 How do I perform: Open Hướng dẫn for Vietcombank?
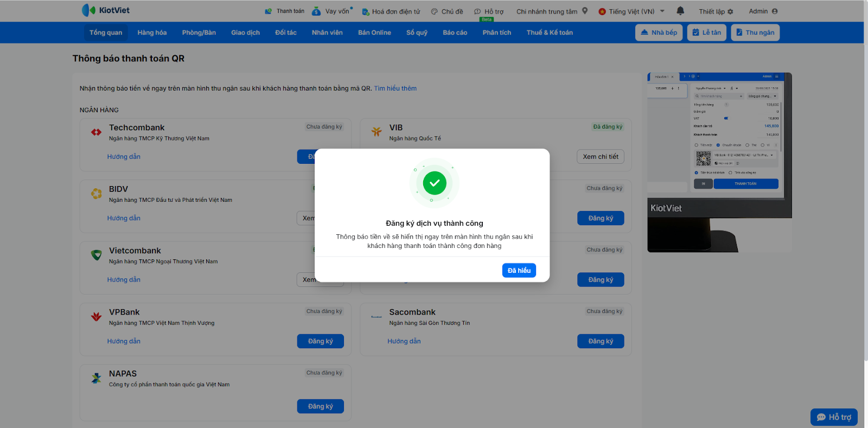124,280
